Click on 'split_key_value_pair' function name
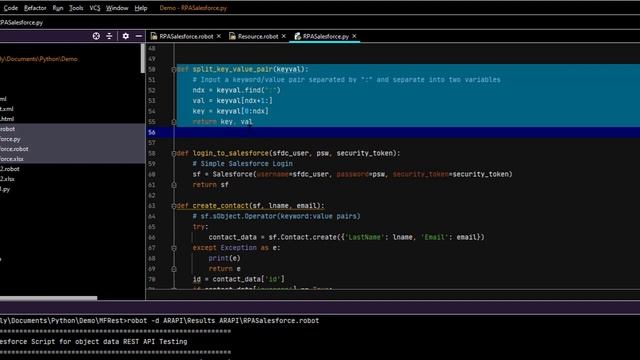Image resolution: width=640 pixels, height=360 pixels. click(233, 69)
